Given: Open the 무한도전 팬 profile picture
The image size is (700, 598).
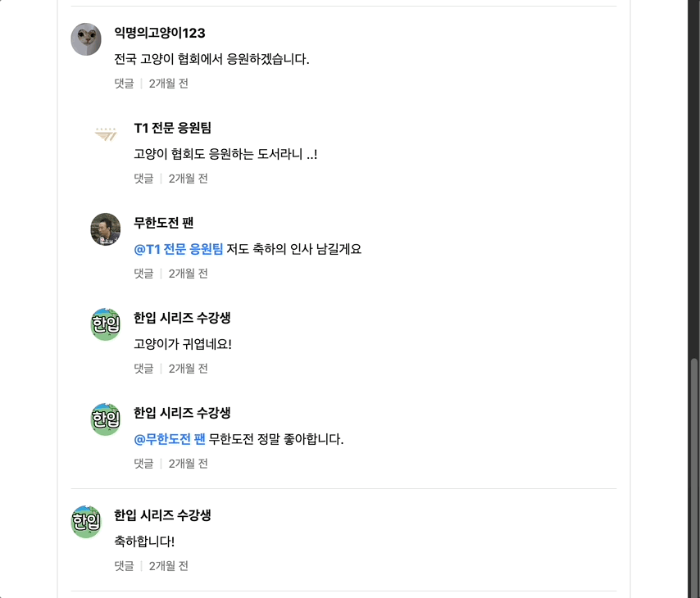Looking at the screenshot, I should (106, 229).
